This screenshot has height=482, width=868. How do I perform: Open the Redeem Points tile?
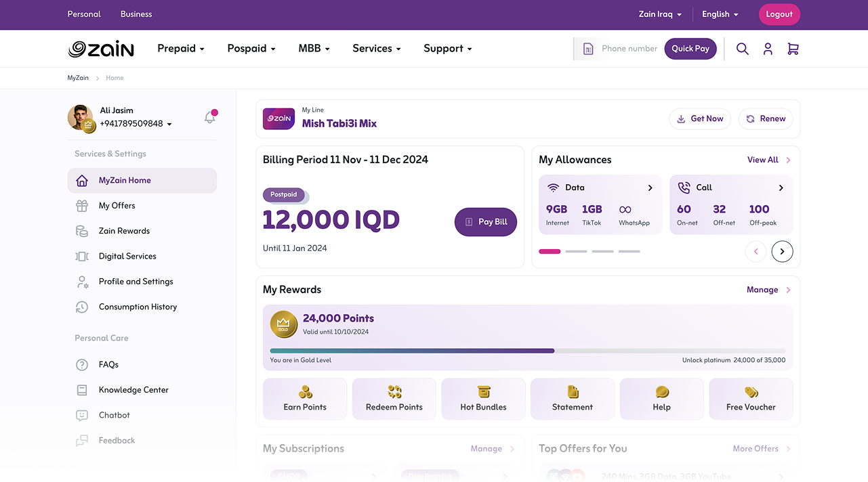394,399
